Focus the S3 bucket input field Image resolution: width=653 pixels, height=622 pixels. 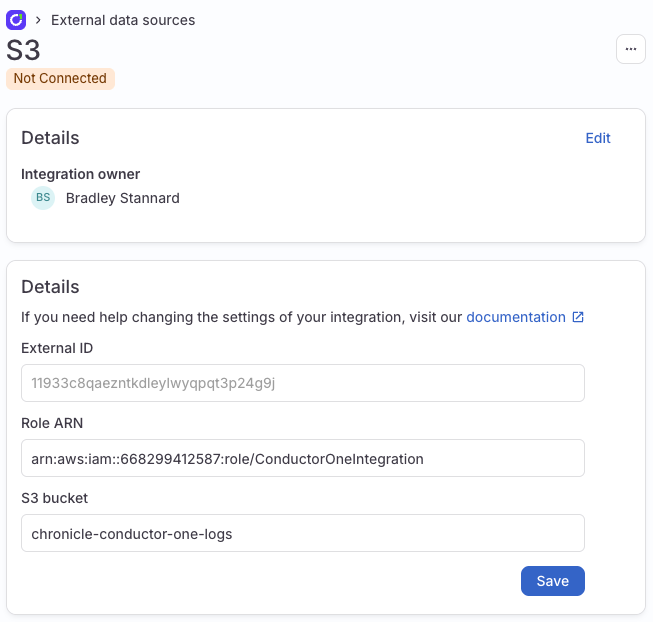(303, 533)
